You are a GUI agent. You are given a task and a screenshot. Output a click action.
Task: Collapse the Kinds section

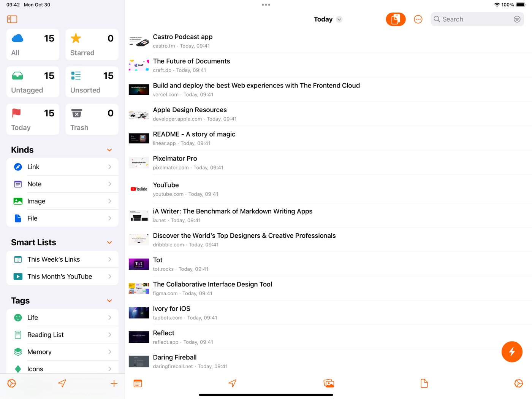pos(109,150)
